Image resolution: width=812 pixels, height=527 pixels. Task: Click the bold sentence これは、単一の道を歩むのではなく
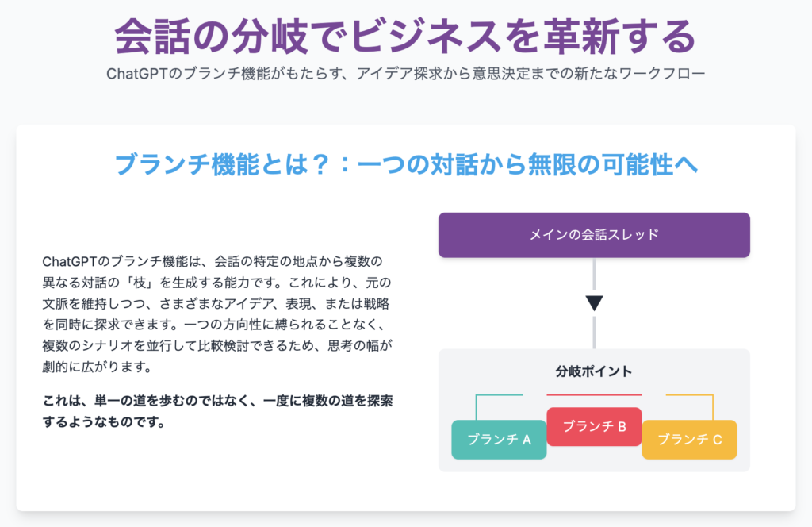(x=217, y=411)
